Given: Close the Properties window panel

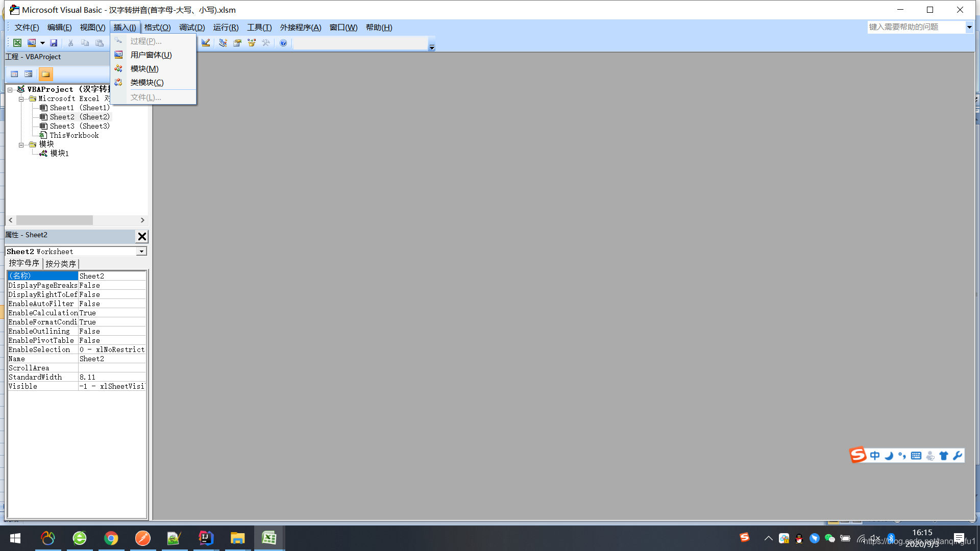Looking at the screenshot, I should 142,236.
